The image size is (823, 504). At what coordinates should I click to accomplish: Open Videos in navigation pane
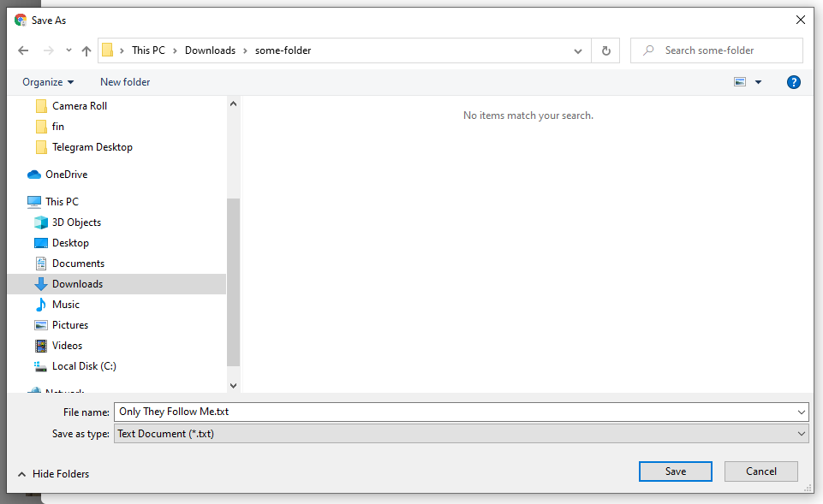[67, 346]
